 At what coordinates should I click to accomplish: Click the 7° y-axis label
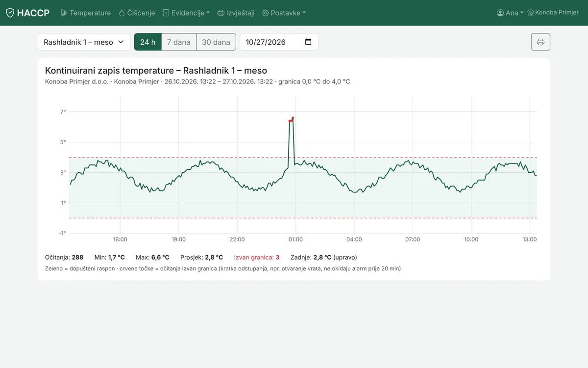pos(63,112)
